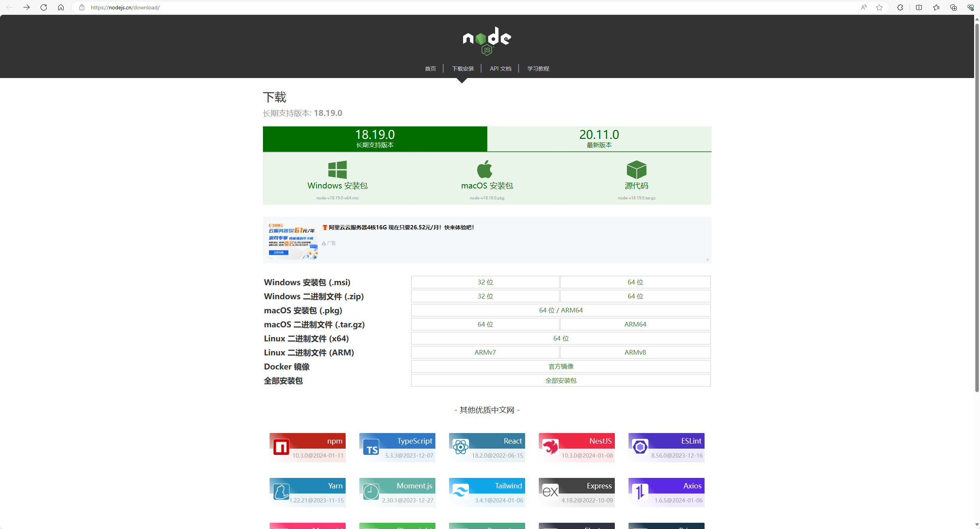This screenshot has width=980, height=529.
Task: Download Windows .msi 64 位
Action: click(x=636, y=282)
